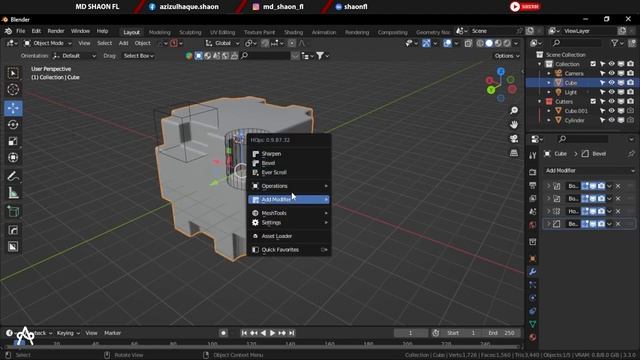Screen dimensions: 640x360
Task: Open Orientation Default dropdown
Action: coord(75,56)
